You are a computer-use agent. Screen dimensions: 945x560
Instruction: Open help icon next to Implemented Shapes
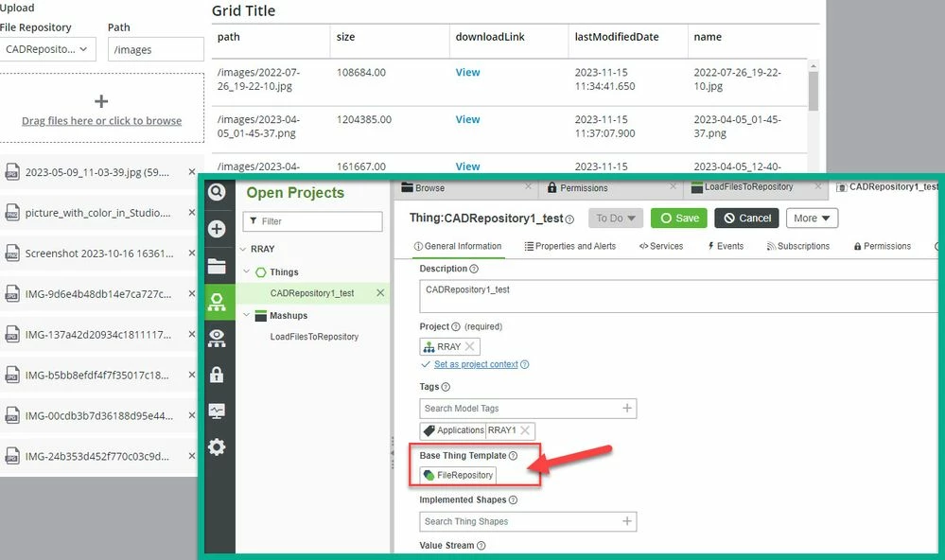pos(513,499)
